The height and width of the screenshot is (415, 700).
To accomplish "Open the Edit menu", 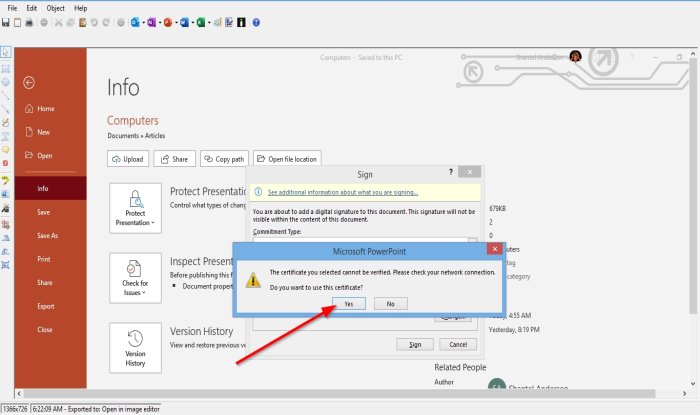I will (32, 8).
